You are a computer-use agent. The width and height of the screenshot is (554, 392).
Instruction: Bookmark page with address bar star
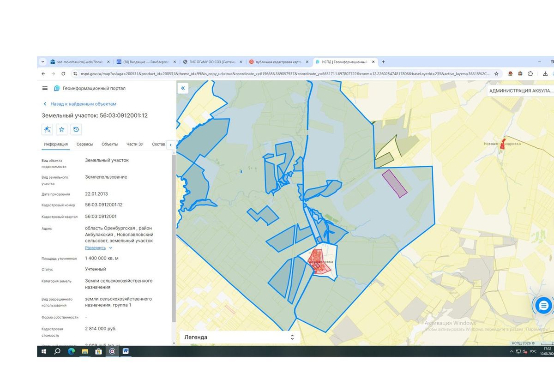pyautogui.click(x=496, y=73)
